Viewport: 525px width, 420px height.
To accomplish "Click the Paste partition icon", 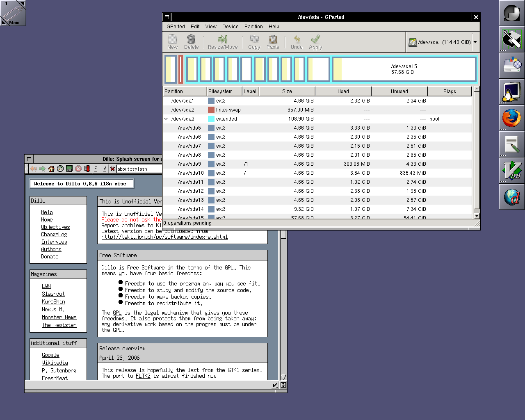I will tap(273, 39).
